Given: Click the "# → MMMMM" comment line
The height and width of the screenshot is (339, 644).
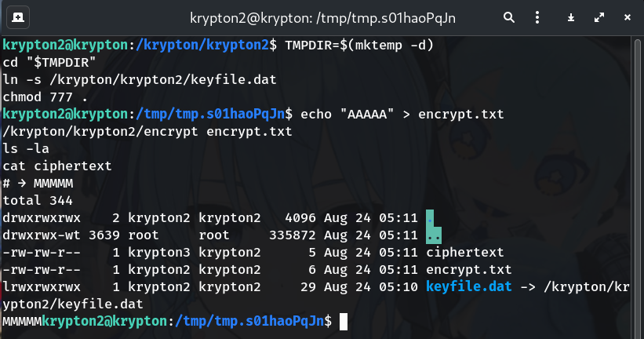Looking at the screenshot, I should [38, 183].
